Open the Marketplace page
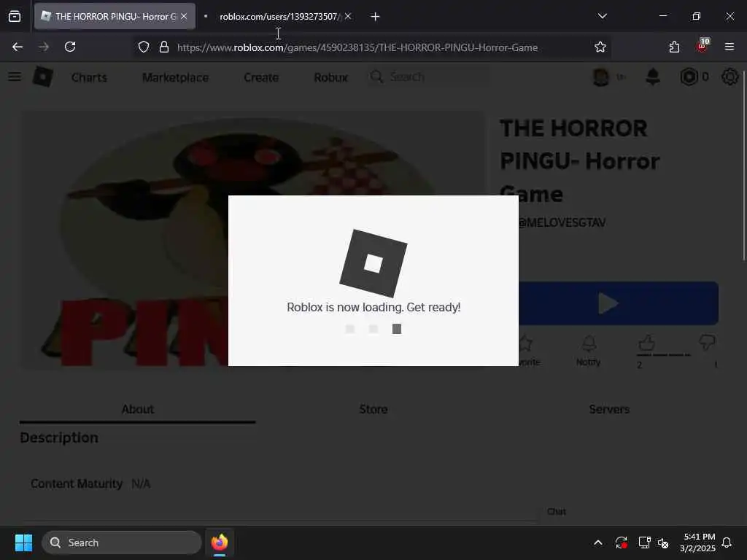The width and height of the screenshot is (747, 560). (x=175, y=77)
